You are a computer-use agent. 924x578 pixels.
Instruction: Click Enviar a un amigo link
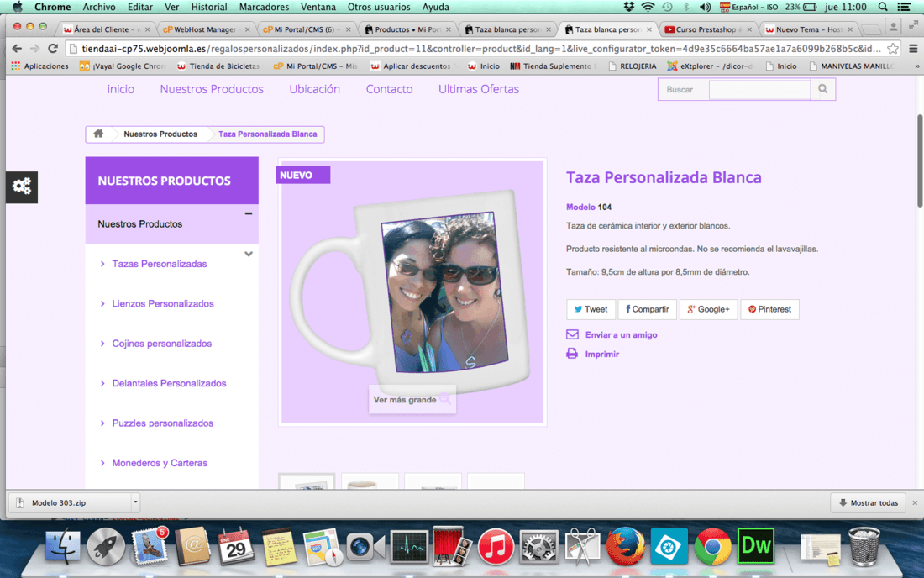[621, 334]
